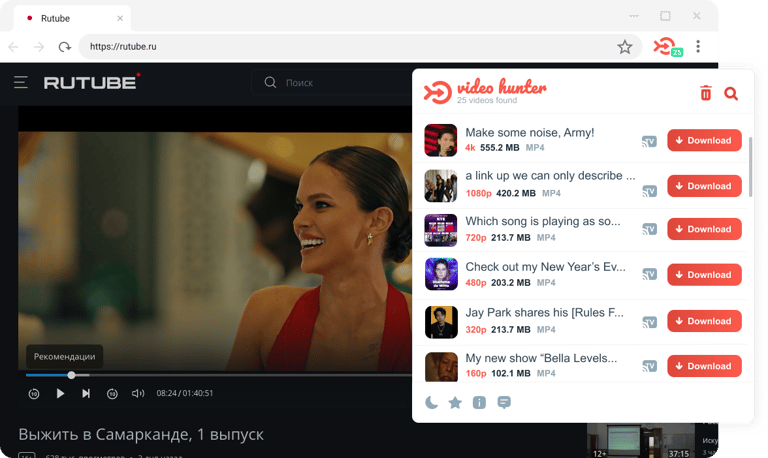Cast 'a link up we can only describe' to TV

coord(649,191)
